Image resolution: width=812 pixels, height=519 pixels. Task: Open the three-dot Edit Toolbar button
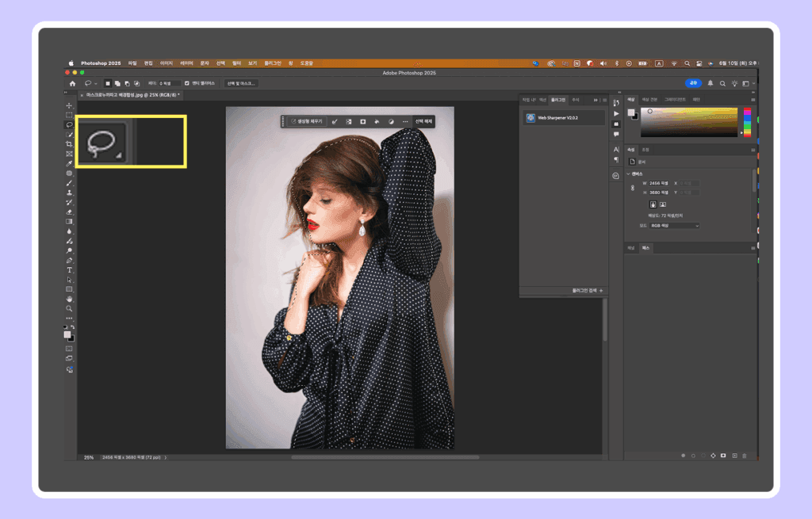tap(69, 319)
